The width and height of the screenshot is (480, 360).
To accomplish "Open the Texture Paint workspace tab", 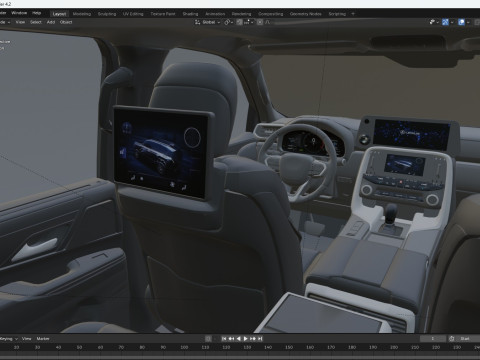I will [163, 14].
